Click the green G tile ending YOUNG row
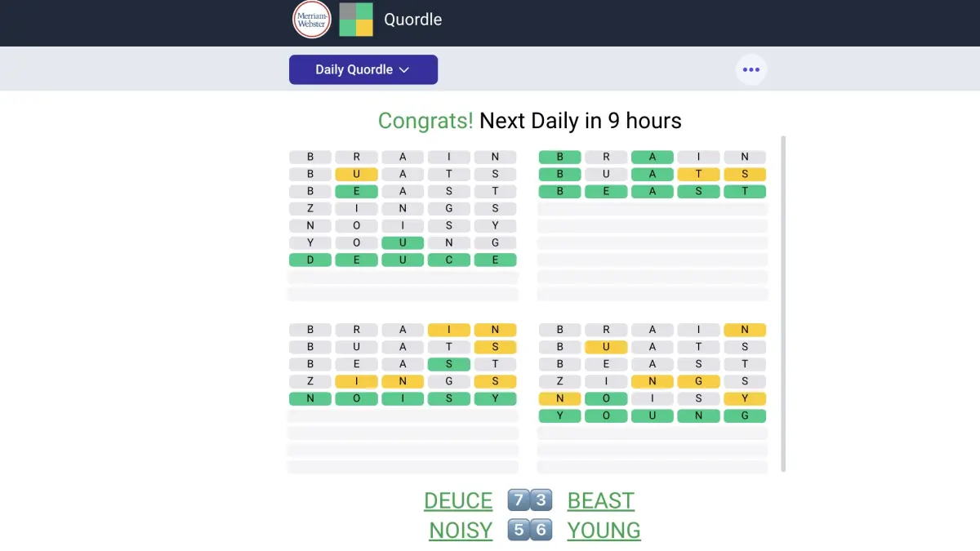The image size is (980, 551). pyautogui.click(x=745, y=415)
